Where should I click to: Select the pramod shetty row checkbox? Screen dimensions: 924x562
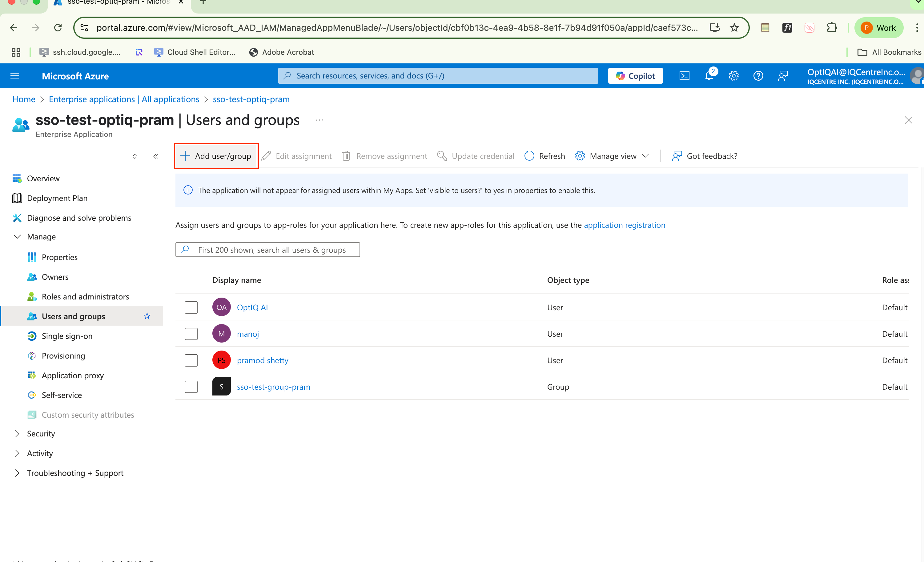[191, 360]
